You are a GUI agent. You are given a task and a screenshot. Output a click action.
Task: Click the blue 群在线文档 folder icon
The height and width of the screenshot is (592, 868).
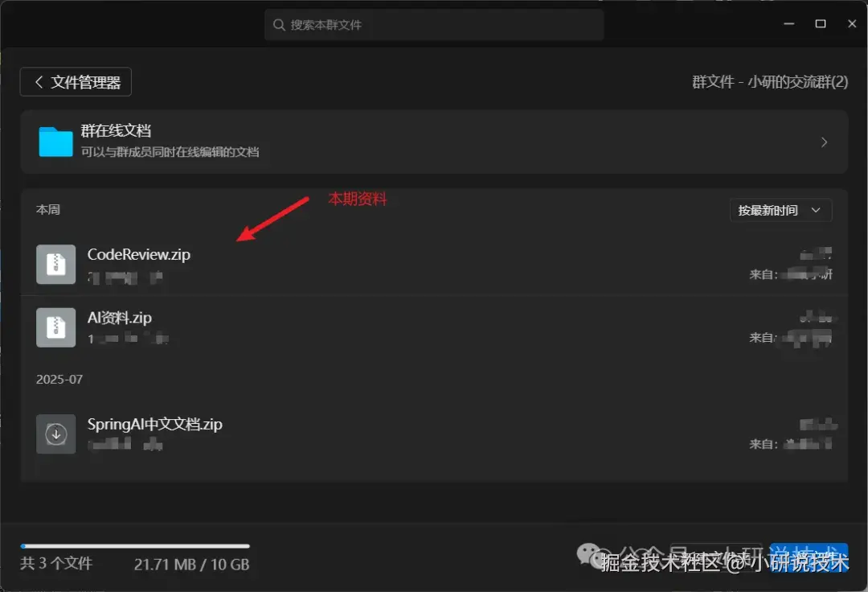56,142
